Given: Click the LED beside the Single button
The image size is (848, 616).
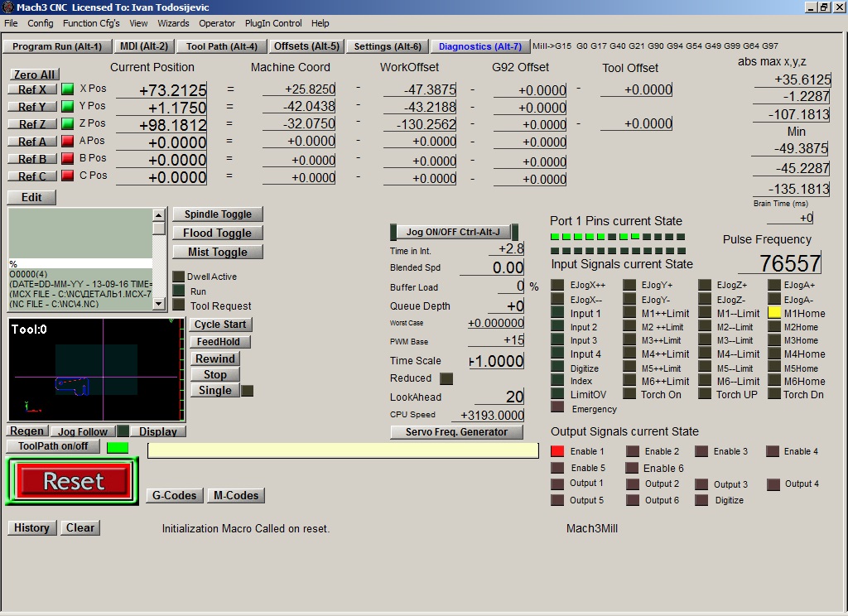Looking at the screenshot, I should pos(247,391).
